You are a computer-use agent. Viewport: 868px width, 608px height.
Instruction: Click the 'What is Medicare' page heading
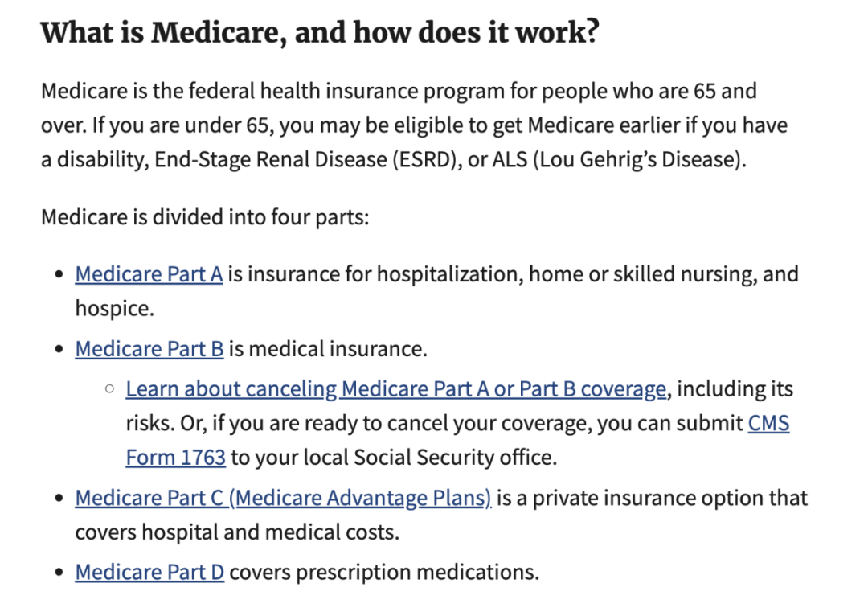pos(320,34)
